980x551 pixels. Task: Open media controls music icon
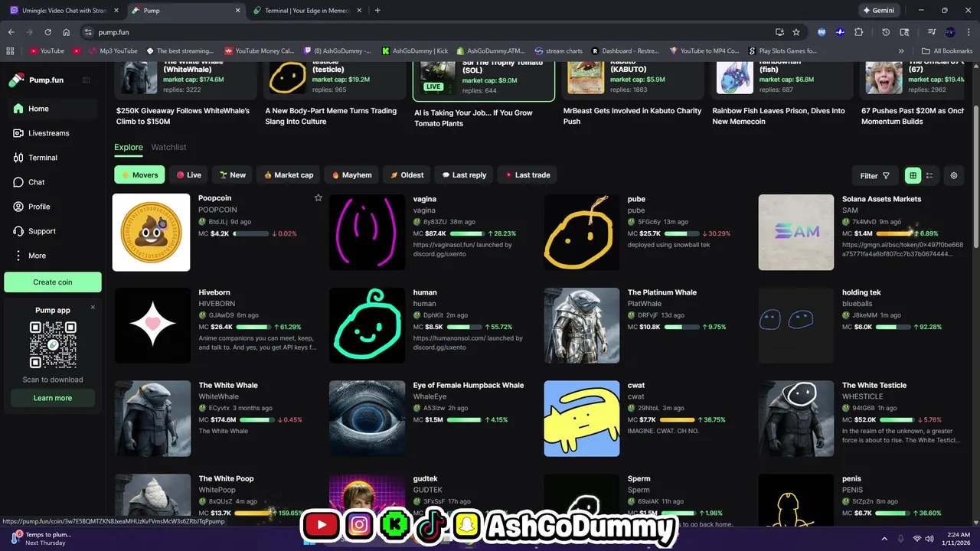point(932,32)
